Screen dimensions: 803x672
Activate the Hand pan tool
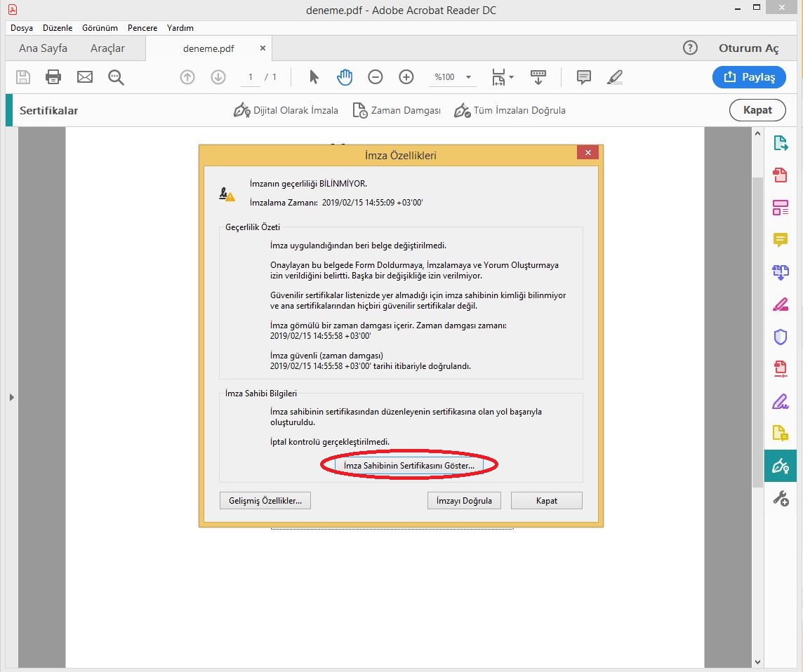pyautogui.click(x=345, y=77)
